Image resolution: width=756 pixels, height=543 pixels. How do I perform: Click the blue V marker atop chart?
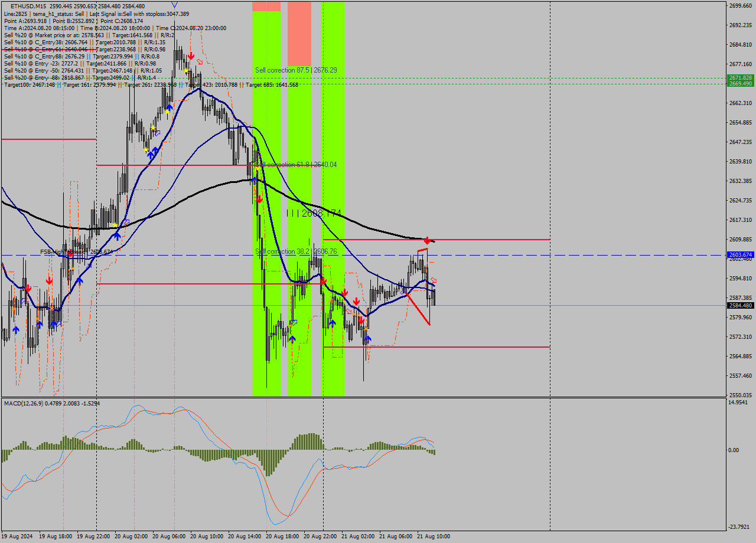(174, 5)
